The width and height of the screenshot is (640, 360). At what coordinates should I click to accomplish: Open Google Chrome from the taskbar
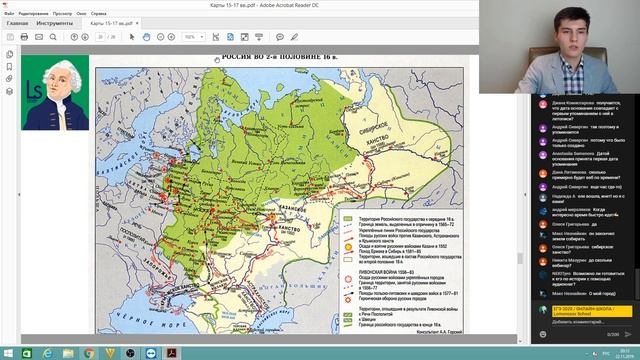coord(89,353)
